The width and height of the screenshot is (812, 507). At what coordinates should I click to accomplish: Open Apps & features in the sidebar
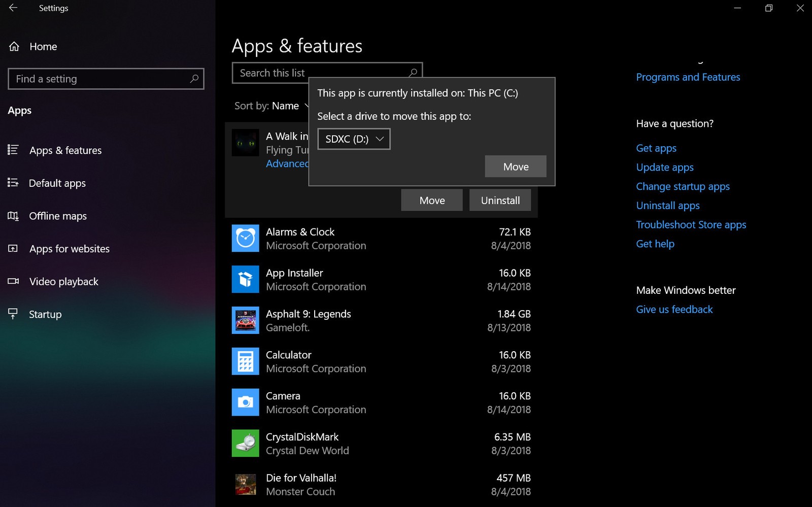[x=65, y=150]
